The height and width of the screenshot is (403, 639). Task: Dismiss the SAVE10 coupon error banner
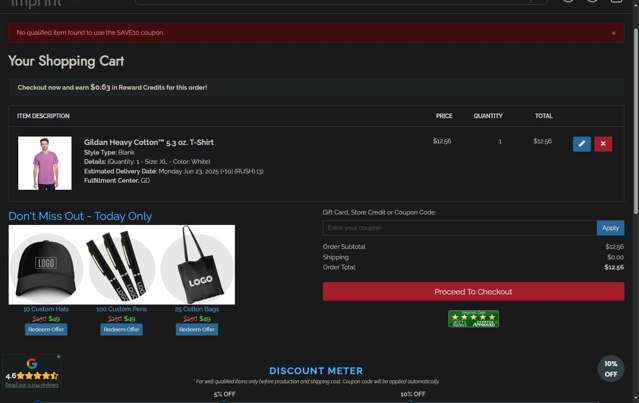[x=613, y=33]
